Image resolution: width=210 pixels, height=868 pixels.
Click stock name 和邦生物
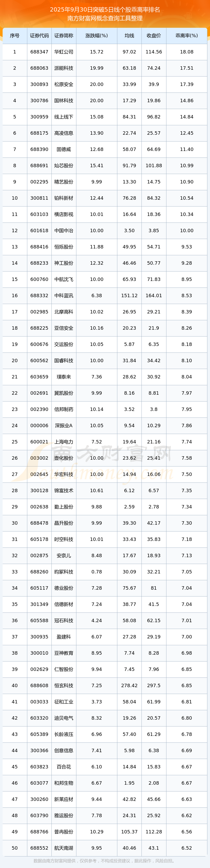point(64,783)
